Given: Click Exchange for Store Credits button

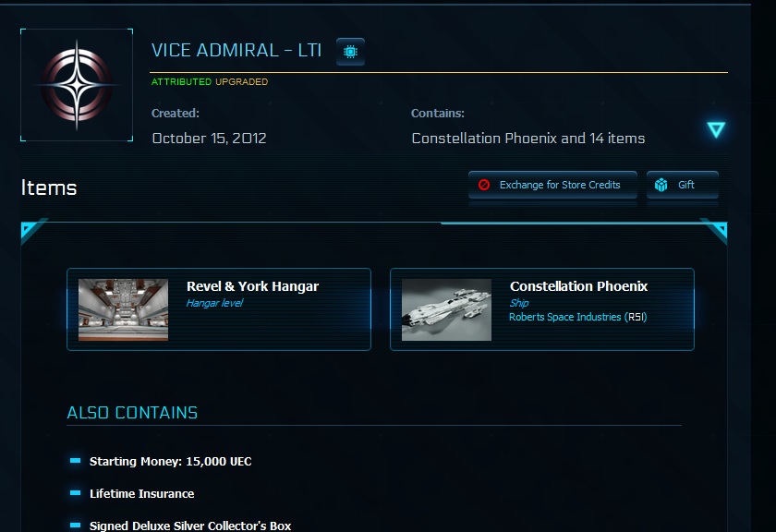Looking at the screenshot, I should click(x=552, y=185).
